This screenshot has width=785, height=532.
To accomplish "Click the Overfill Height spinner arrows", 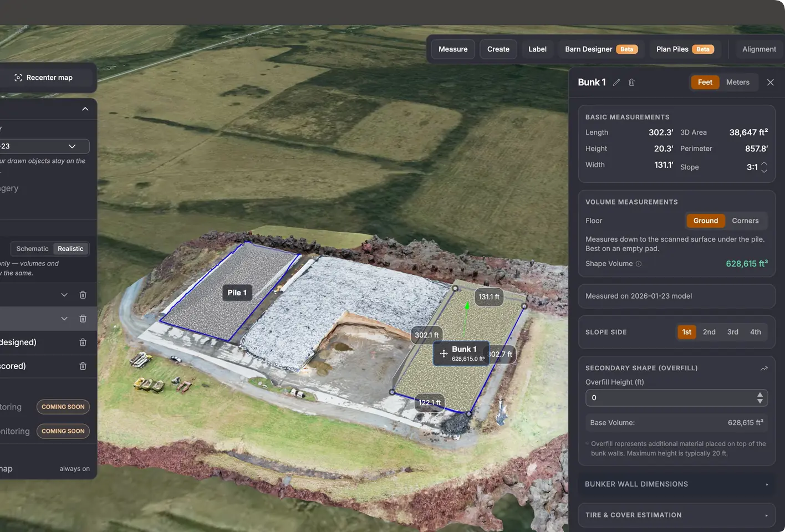I will (x=759, y=398).
